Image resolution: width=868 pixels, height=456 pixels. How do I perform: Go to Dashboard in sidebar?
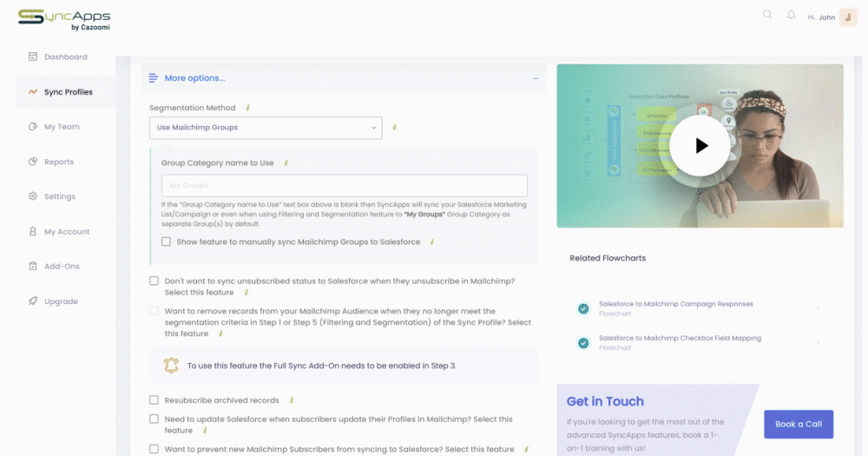pyautogui.click(x=65, y=56)
